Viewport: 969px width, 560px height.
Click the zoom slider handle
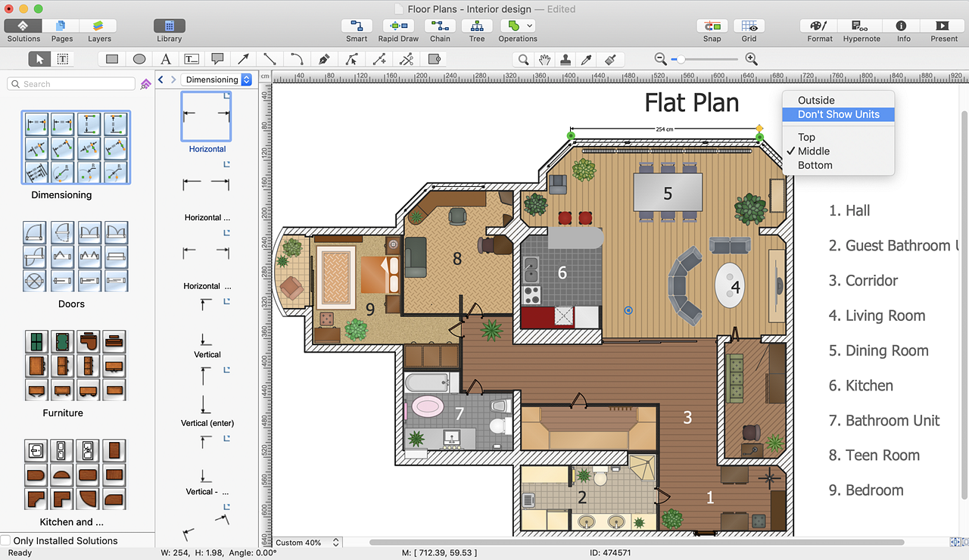coord(681,59)
